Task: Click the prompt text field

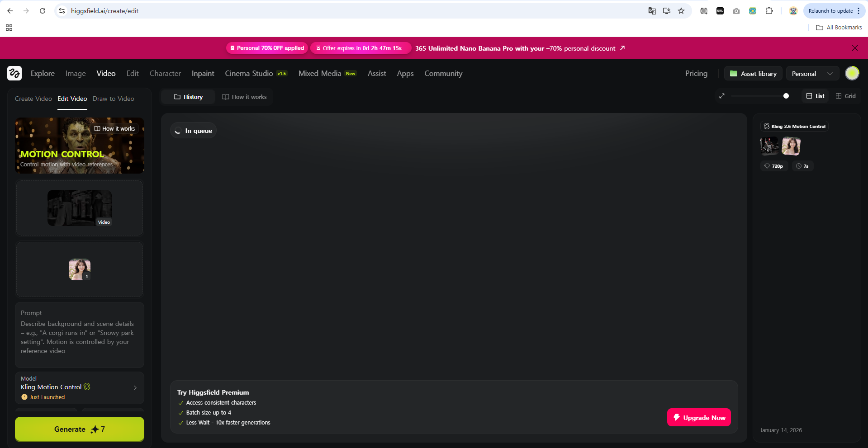Action: pos(80,335)
